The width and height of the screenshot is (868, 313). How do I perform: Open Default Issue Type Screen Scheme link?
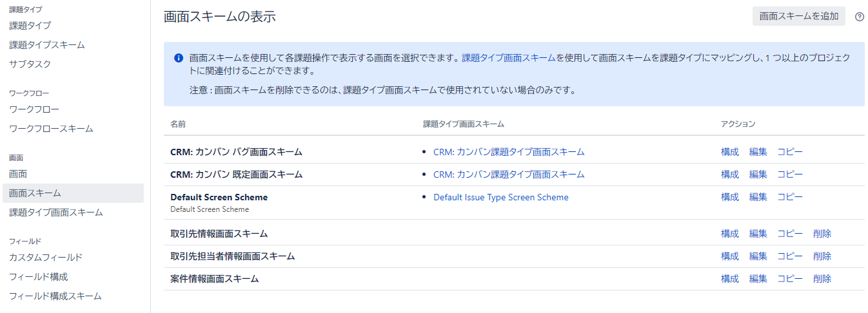[x=501, y=197]
